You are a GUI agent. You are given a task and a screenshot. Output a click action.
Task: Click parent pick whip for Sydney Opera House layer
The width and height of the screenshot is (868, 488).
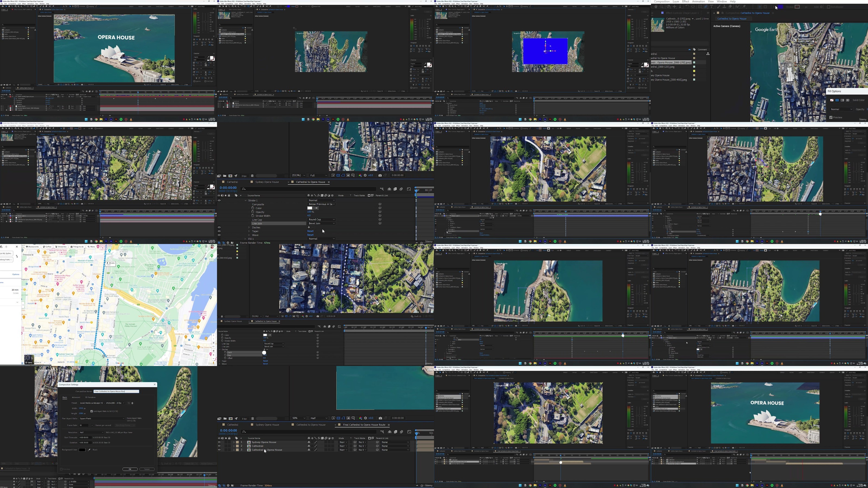(x=377, y=442)
